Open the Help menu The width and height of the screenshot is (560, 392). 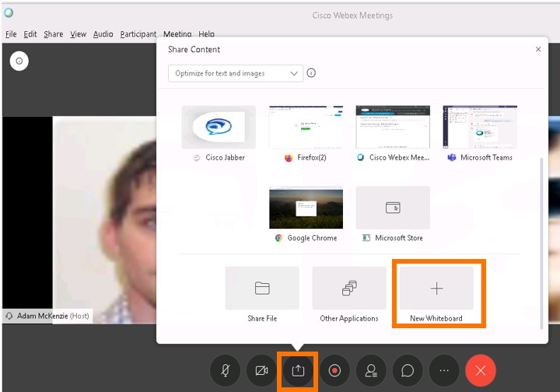pos(206,34)
